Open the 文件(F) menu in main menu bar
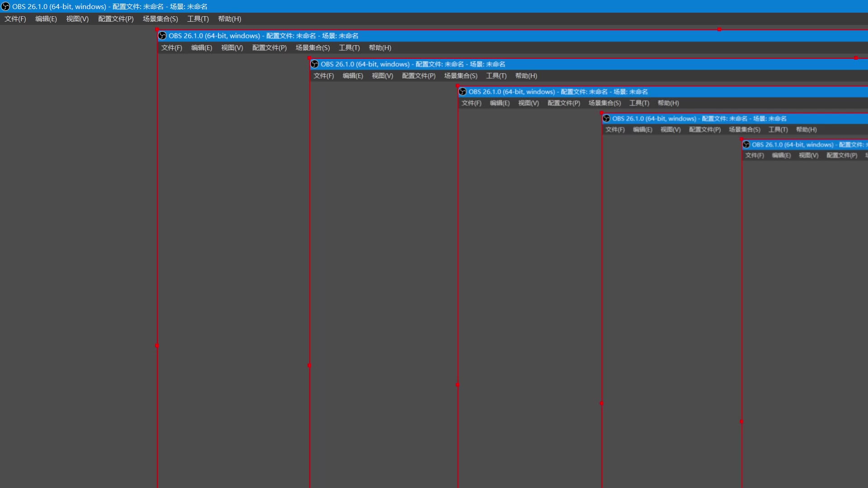This screenshot has width=868, height=488. coord(15,19)
